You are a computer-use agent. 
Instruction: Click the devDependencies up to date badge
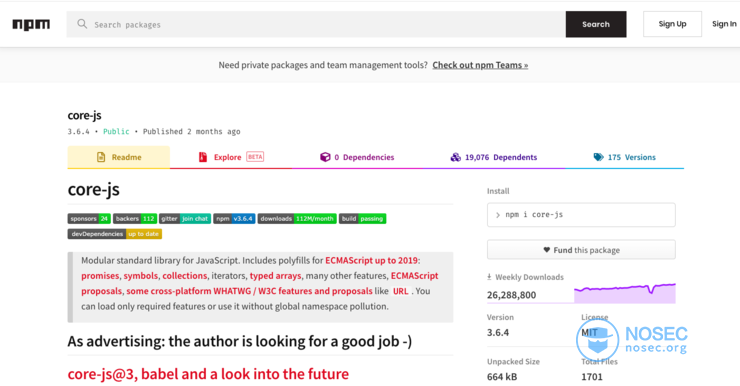115,234
